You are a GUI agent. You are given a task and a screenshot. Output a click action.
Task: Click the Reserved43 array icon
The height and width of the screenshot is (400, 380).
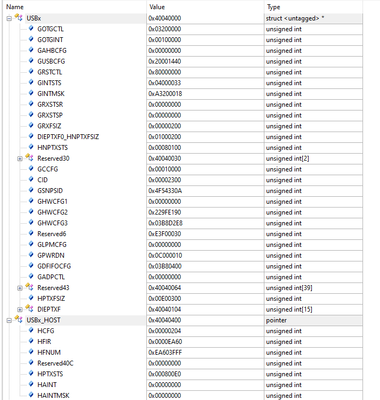click(29, 287)
